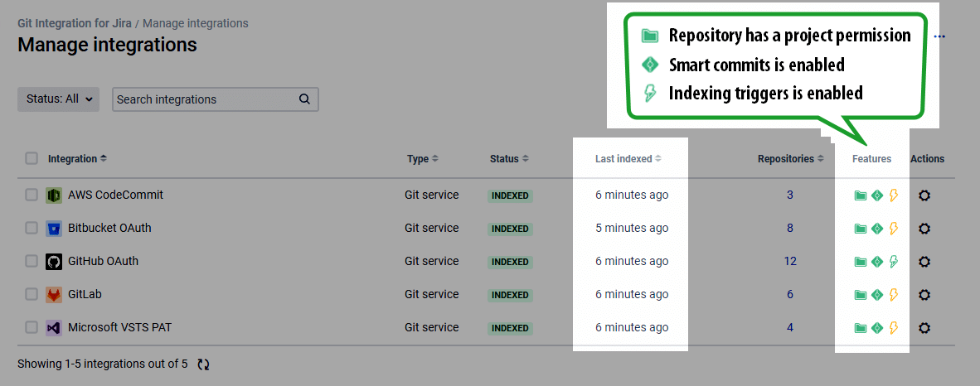
Task: Click the project permission folder icon for Microsoft VSTS PAT
Action: (861, 328)
